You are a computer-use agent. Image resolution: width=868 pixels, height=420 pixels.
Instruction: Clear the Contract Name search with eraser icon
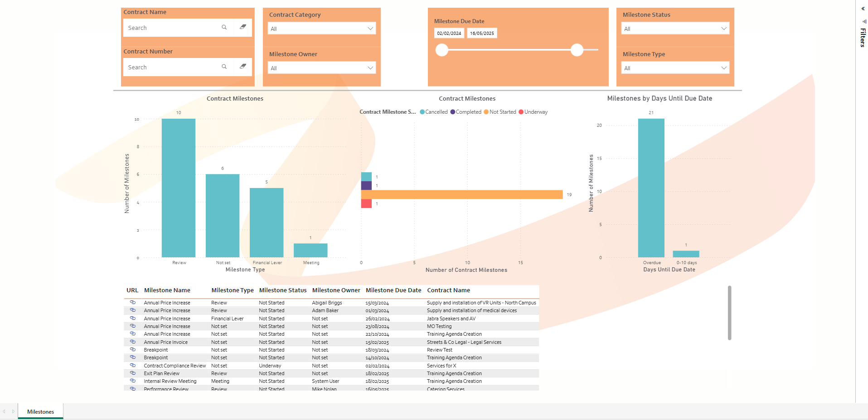(243, 27)
